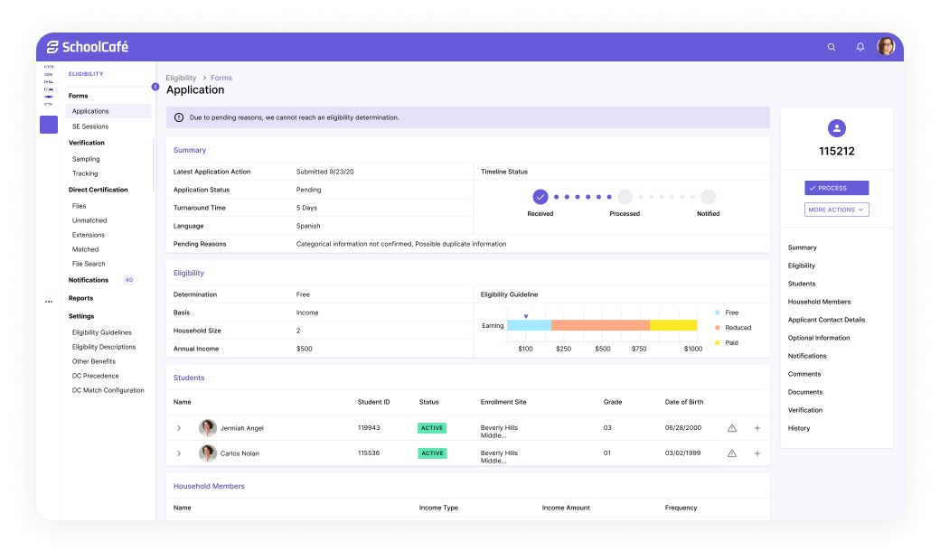
Task: Click the highlighted purple module icon
Action: [x=49, y=125]
